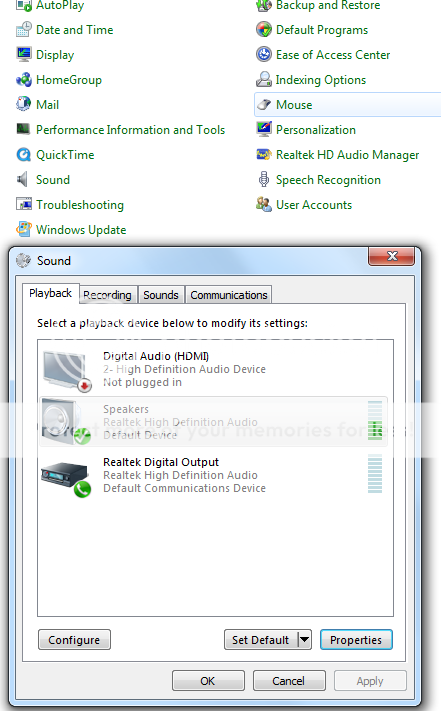The height and width of the screenshot is (711, 441).
Task: Open the Troubleshooting link
Action: click(80, 205)
